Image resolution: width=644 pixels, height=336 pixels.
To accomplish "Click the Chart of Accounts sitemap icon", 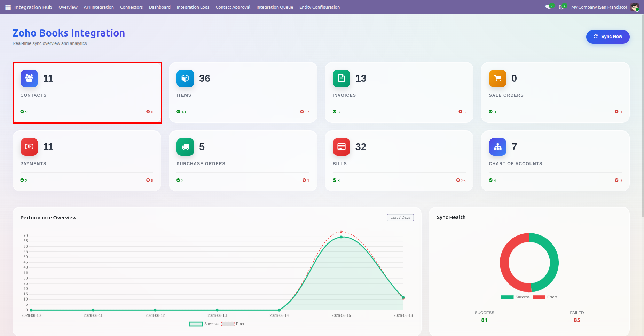I will pos(498,147).
